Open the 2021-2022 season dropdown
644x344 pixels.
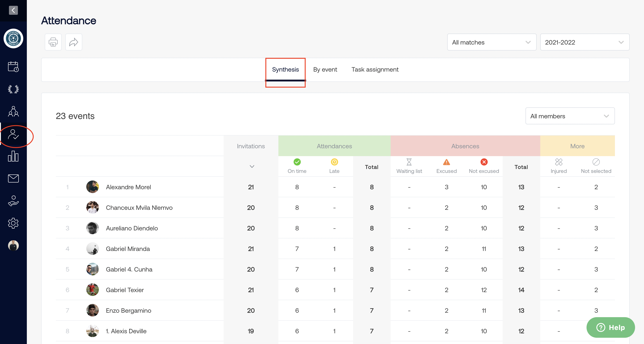click(584, 42)
